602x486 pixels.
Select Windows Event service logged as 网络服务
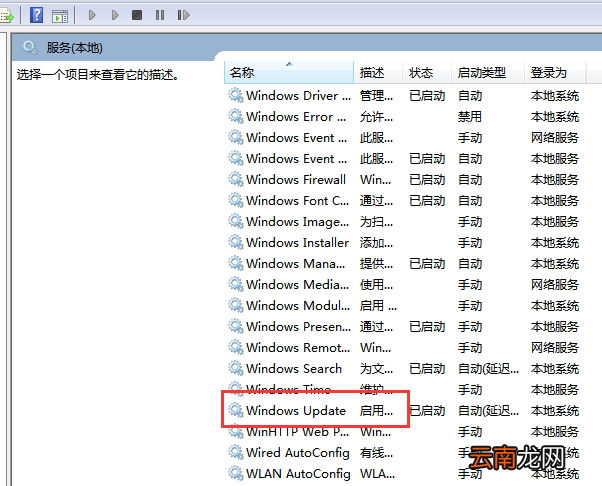point(296,137)
